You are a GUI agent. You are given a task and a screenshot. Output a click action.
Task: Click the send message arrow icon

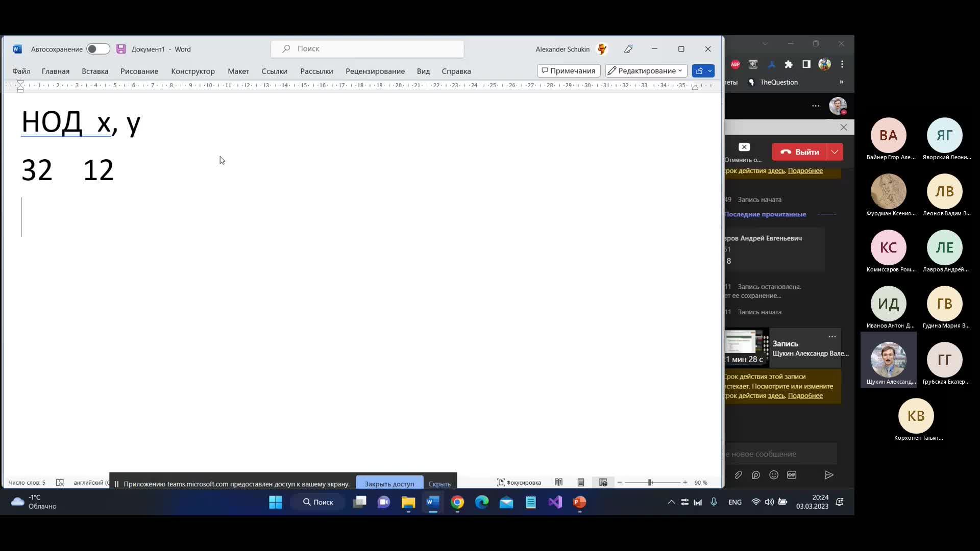(x=829, y=475)
